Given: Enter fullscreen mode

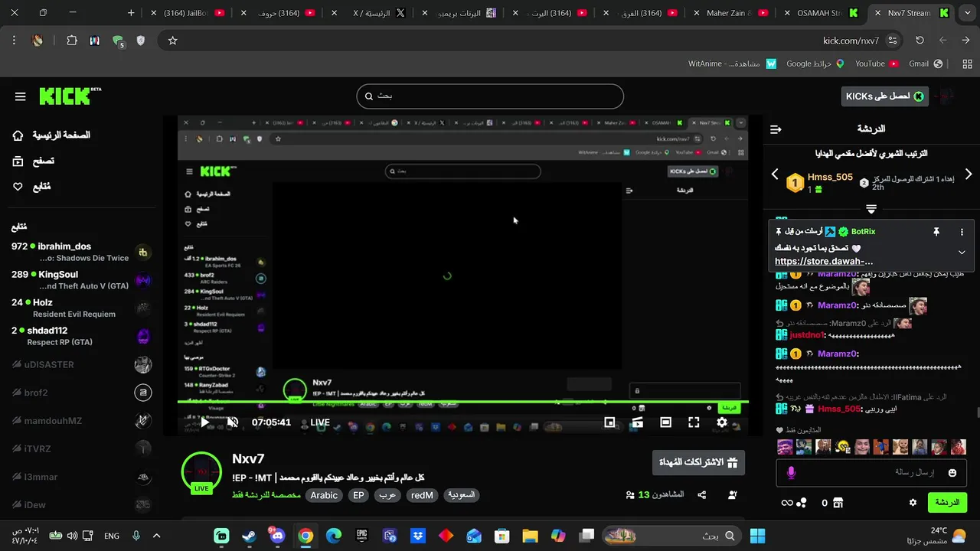Looking at the screenshot, I should pyautogui.click(x=694, y=422).
